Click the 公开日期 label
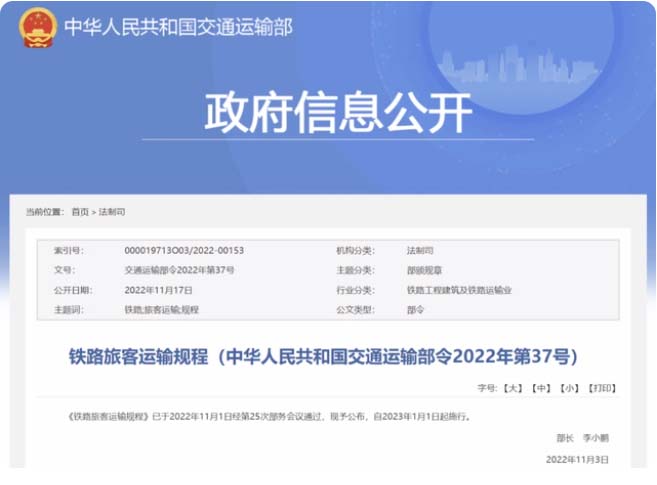Screen dimensions: 657x485 73,290
